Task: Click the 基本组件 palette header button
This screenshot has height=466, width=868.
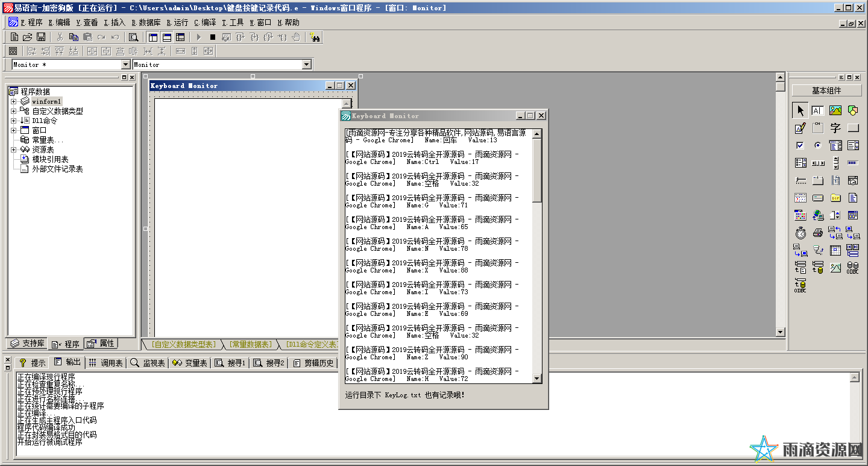Action: coord(826,90)
